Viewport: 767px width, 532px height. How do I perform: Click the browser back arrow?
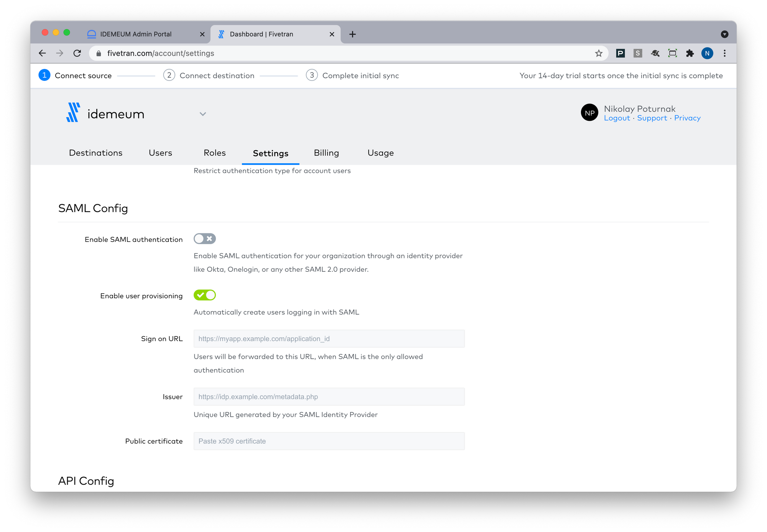[43, 53]
